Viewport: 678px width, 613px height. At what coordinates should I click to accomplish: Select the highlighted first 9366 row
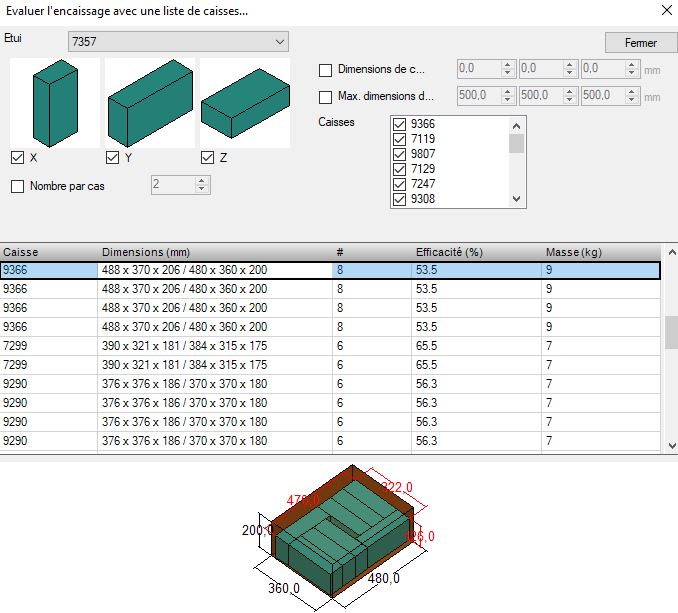[x=330, y=270]
